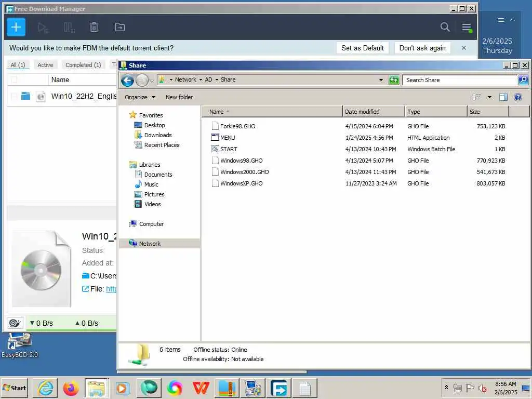Open the upload speed limit dropdown

(x=87, y=323)
